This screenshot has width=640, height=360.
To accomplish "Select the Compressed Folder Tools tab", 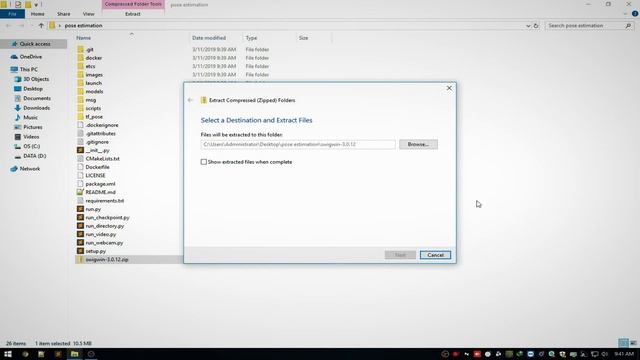I will pyautogui.click(x=133, y=4).
